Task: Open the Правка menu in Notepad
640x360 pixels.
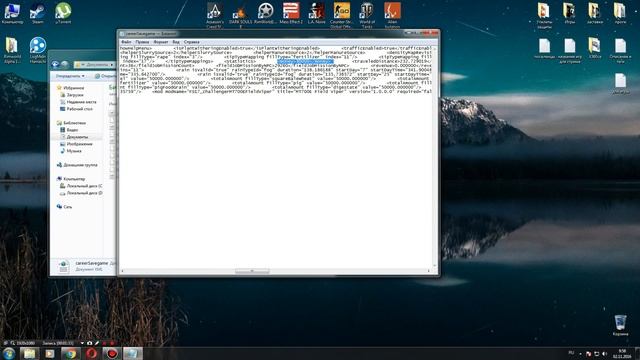Action: click(x=142, y=42)
